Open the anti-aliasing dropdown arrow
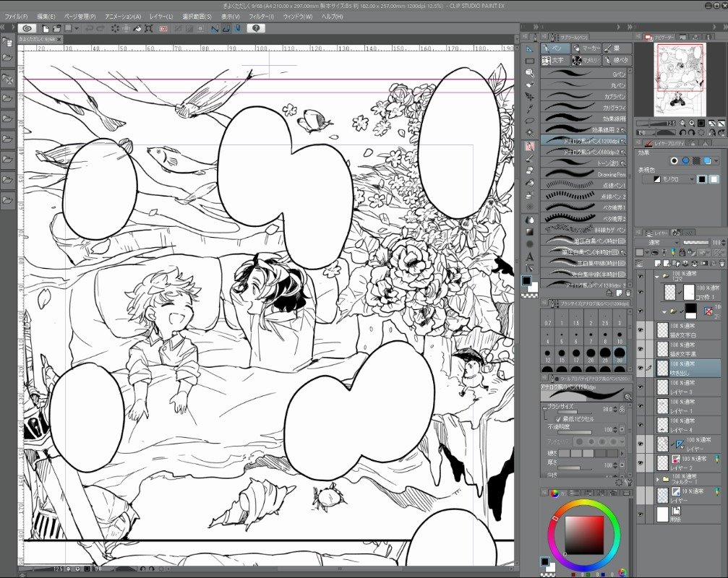 pyautogui.click(x=622, y=441)
